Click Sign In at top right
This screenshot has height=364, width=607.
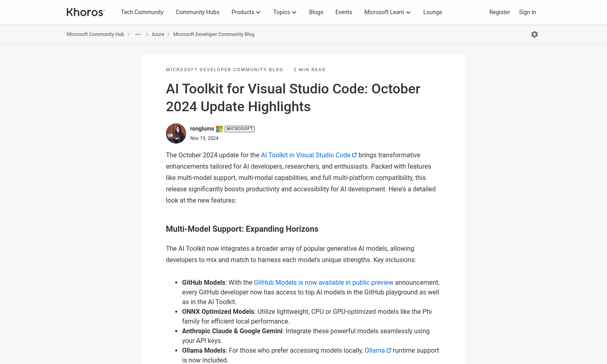point(527,12)
